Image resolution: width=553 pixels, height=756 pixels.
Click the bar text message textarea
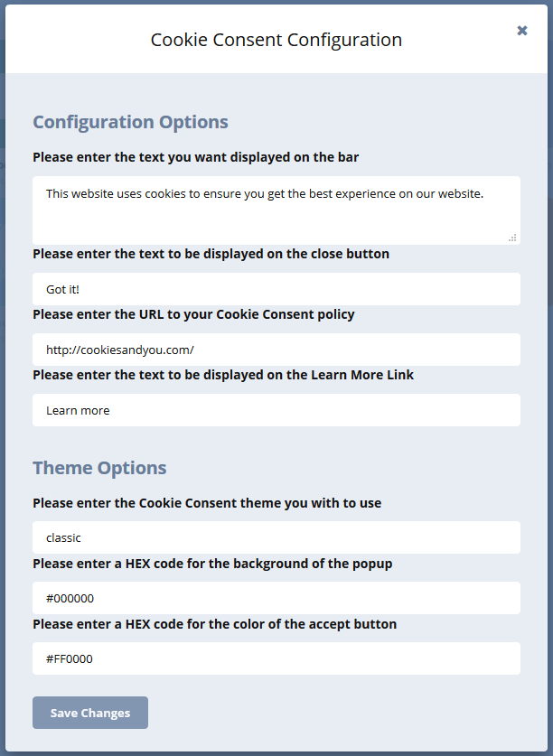pos(276,210)
